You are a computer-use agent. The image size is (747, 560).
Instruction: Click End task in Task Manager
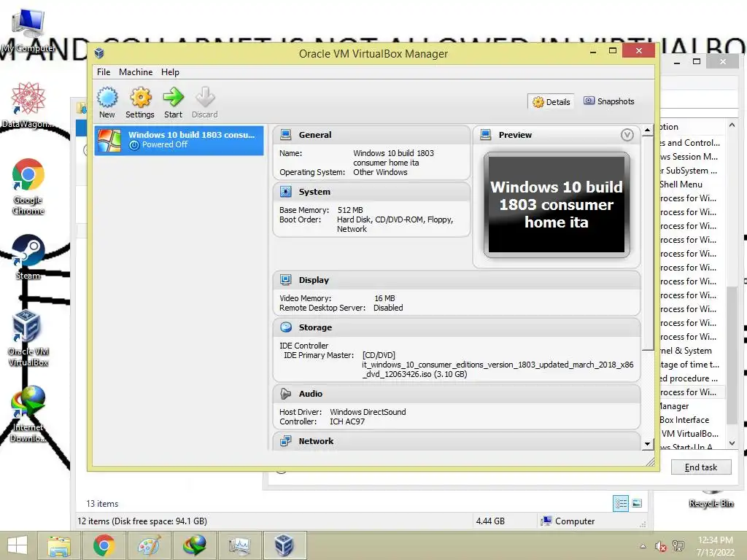pyautogui.click(x=701, y=467)
